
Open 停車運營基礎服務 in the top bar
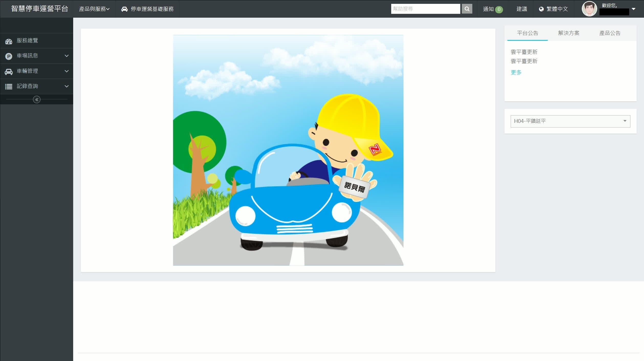coord(147,9)
